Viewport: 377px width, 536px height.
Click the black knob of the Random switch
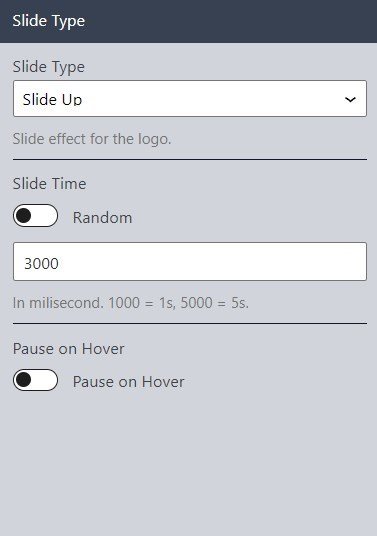[x=24, y=216]
